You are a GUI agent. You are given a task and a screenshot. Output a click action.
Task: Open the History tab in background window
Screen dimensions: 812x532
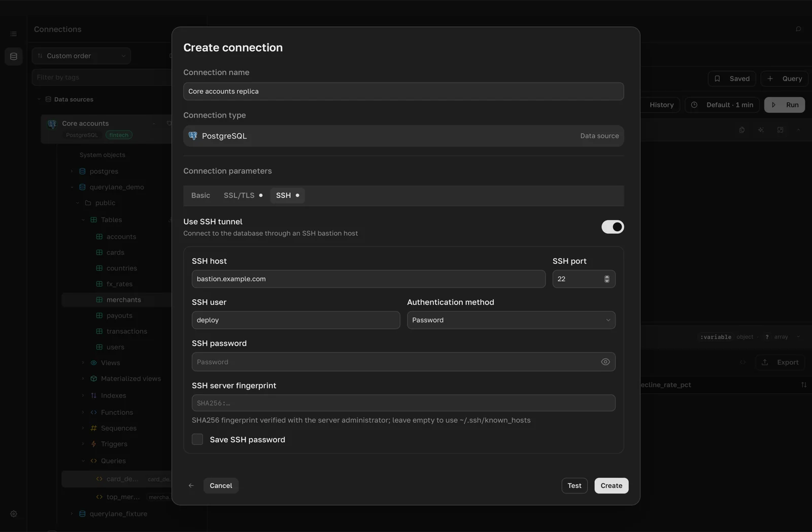click(x=661, y=105)
